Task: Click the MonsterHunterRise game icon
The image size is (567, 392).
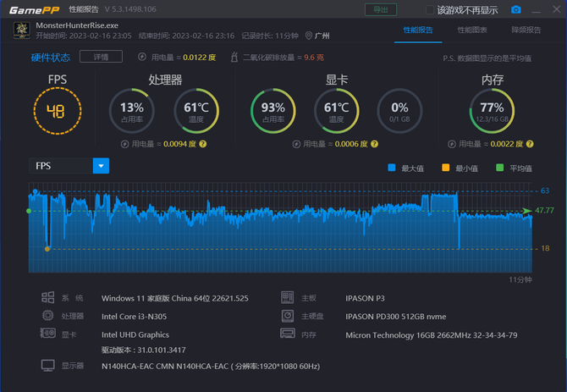Action: (x=22, y=30)
